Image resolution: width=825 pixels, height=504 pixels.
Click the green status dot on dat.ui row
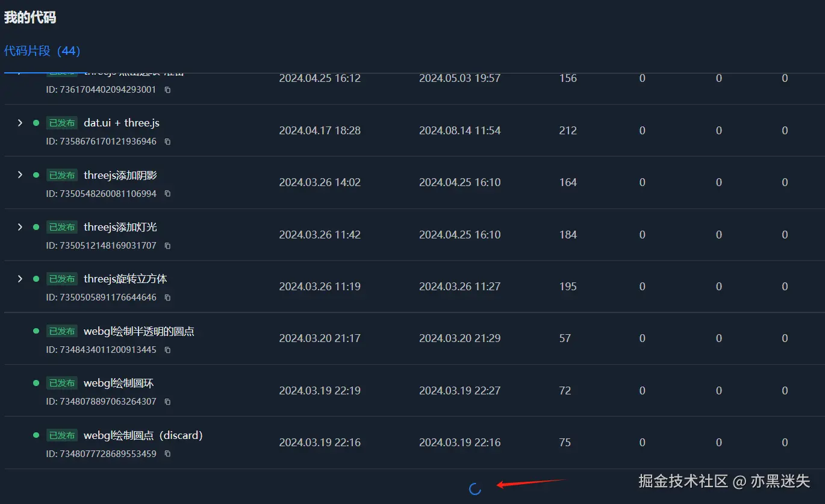(x=37, y=122)
